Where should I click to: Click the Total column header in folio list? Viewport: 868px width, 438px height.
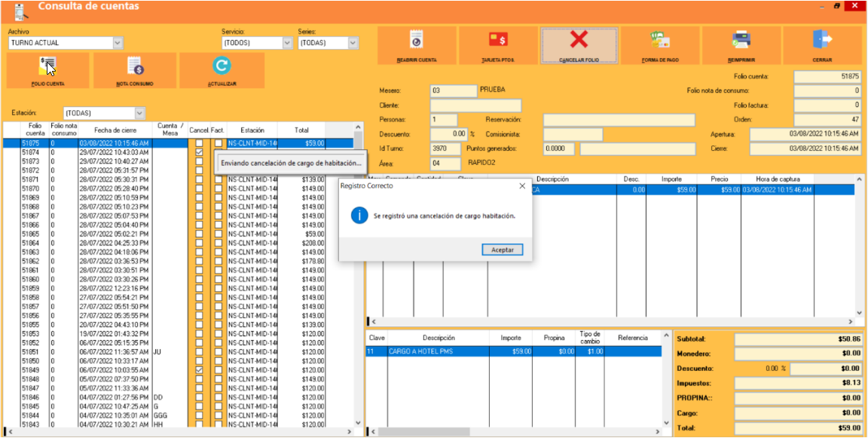click(301, 130)
